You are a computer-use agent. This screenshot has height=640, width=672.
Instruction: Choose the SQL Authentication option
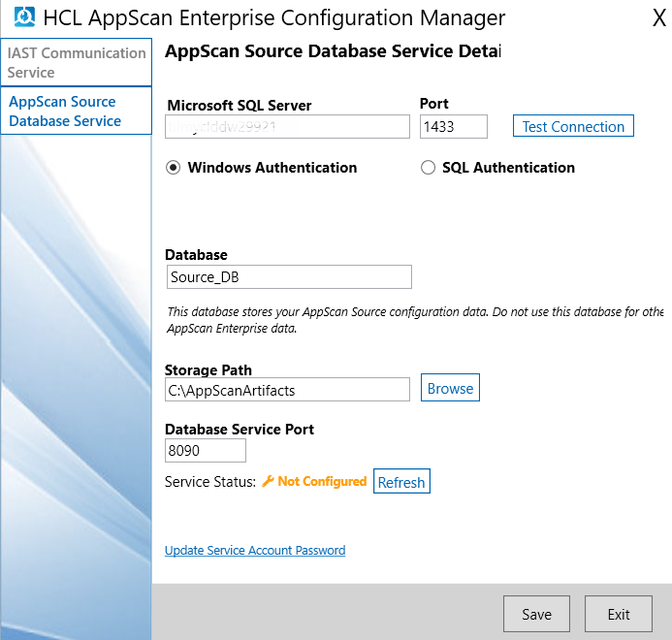coord(428,168)
